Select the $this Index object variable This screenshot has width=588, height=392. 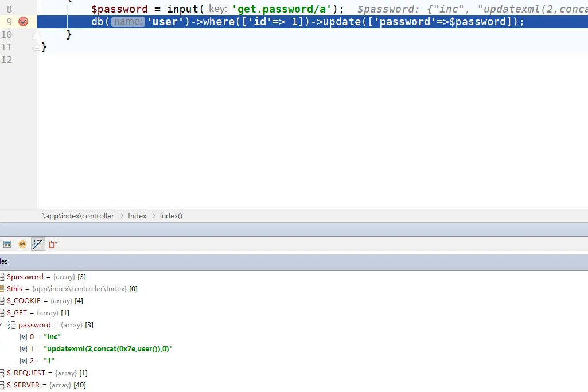(x=72, y=289)
